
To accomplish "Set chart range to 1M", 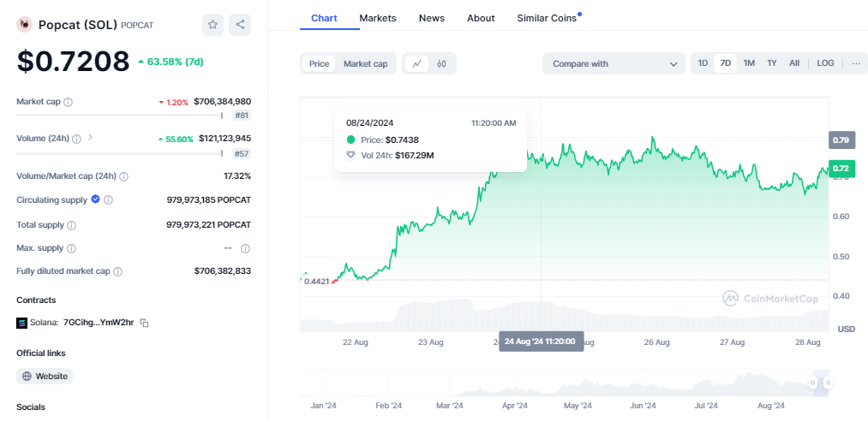I will [749, 63].
